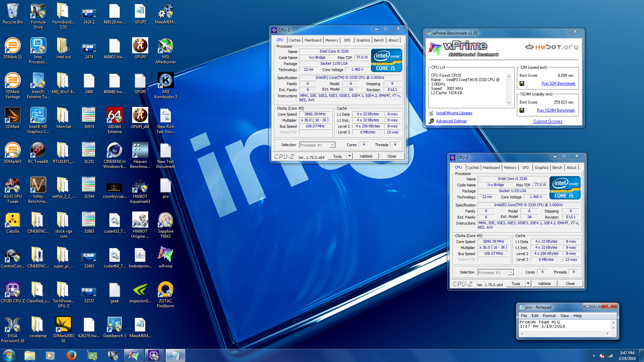This screenshot has height=362, width=644.
Task: Click Install Missing Libraries link
Action: click(x=454, y=113)
